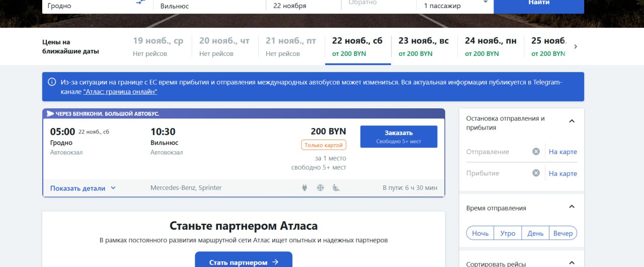Clear the Отправление stop field
Viewport: 644px width, 267px height.
coord(536,152)
